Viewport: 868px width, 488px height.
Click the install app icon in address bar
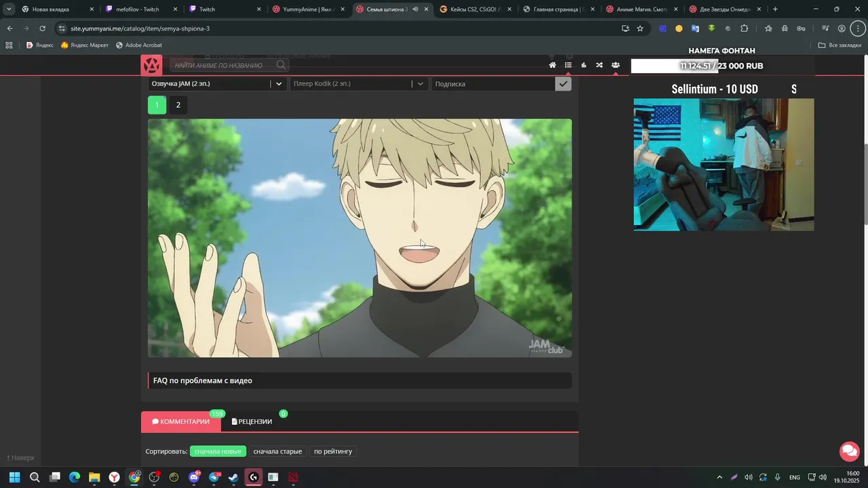pos(625,28)
